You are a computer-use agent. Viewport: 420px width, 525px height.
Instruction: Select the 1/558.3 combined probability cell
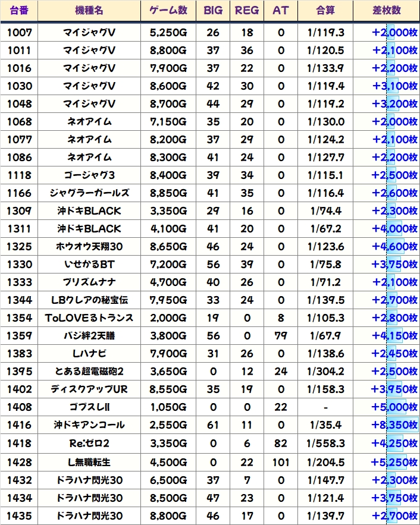coord(325,443)
